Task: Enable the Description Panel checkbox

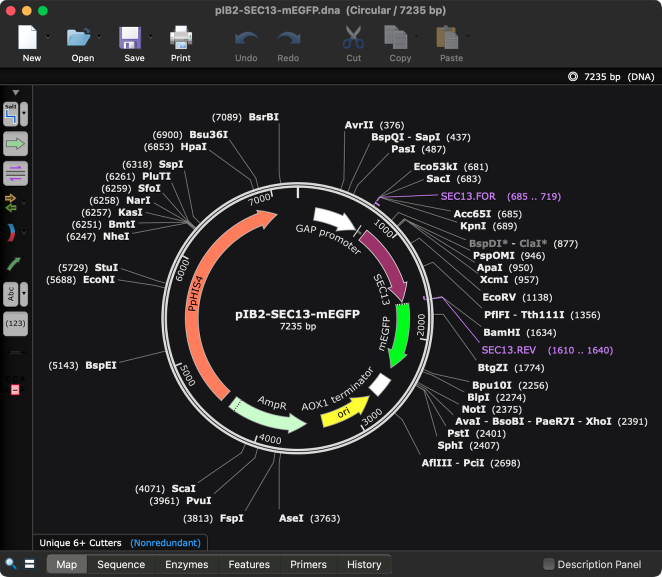Action: pyautogui.click(x=548, y=565)
